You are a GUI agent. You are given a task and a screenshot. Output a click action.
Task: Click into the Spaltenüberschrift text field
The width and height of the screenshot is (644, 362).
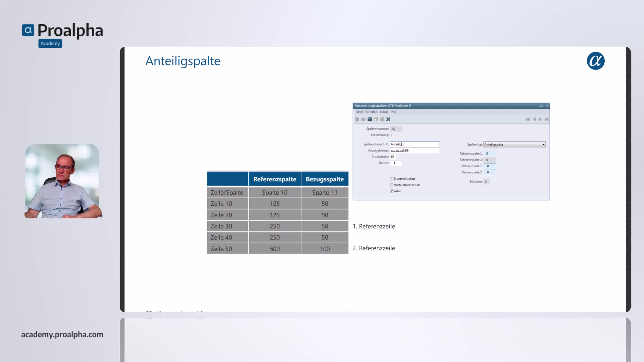(x=415, y=144)
